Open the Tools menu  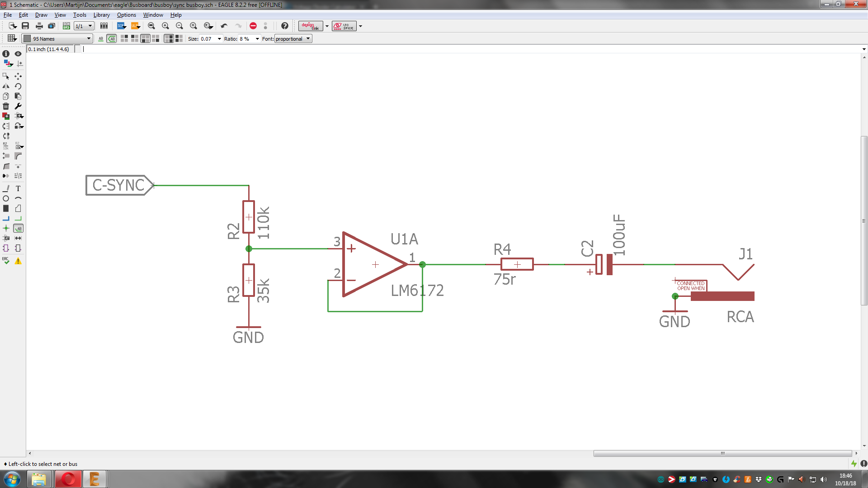(80, 15)
